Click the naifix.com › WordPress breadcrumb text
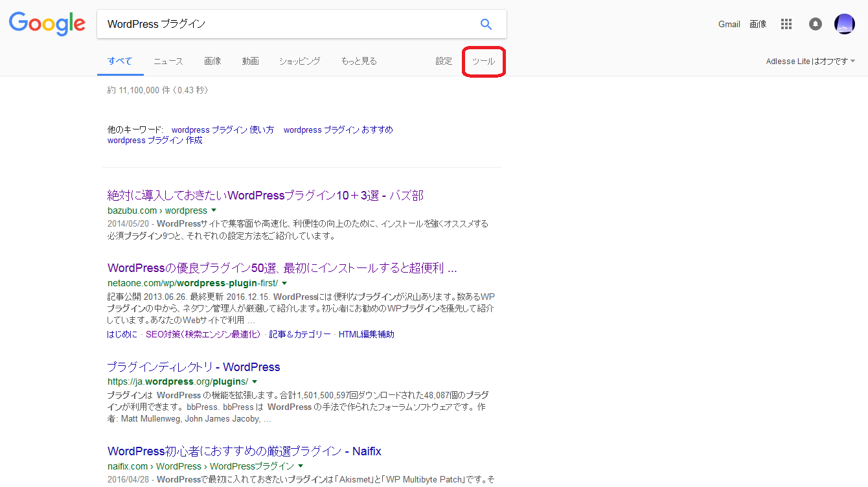Screen dimensions: 868x487 [x=201, y=466]
